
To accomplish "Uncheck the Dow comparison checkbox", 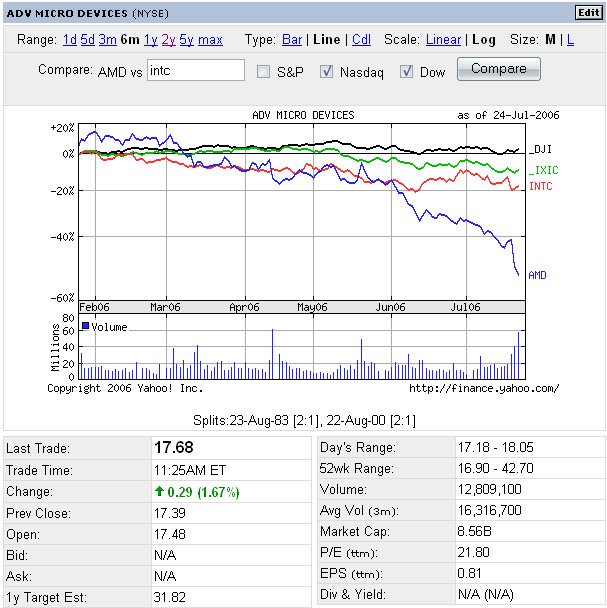I will pos(406,71).
